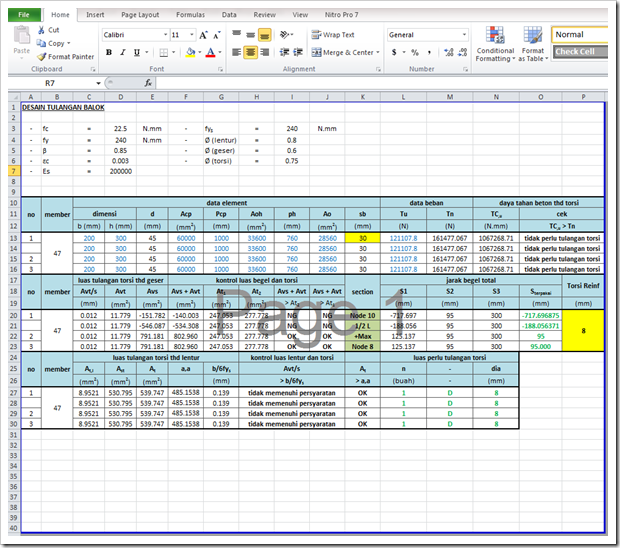Apply the red Font Color
Image resolution: width=620 pixels, height=548 pixels.
(210, 52)
